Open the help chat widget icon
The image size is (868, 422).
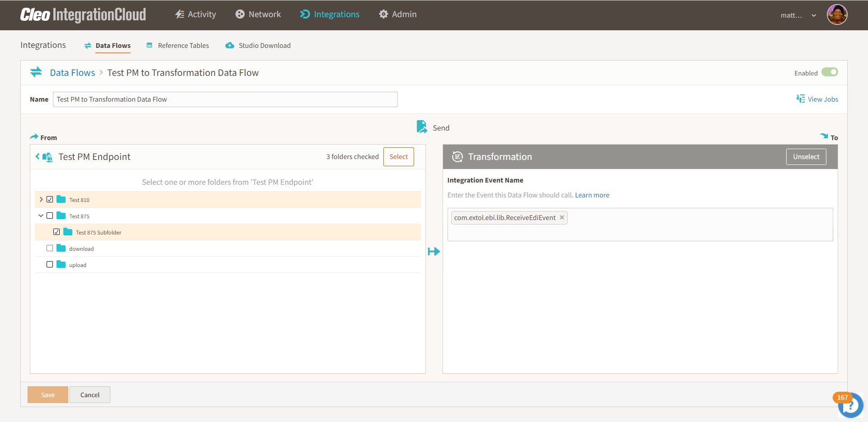[850, 406]
